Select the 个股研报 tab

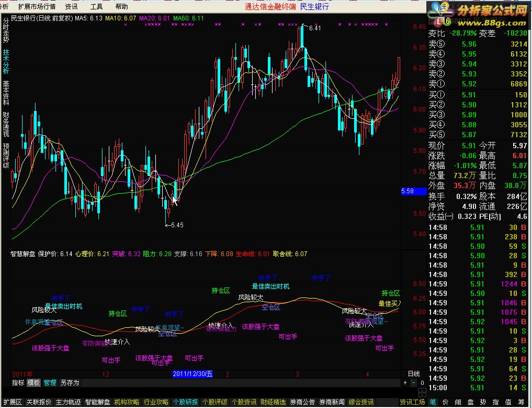(185, 402)
